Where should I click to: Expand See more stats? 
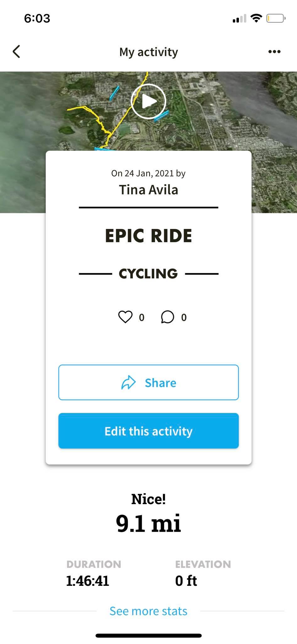(x=148, y=611)
